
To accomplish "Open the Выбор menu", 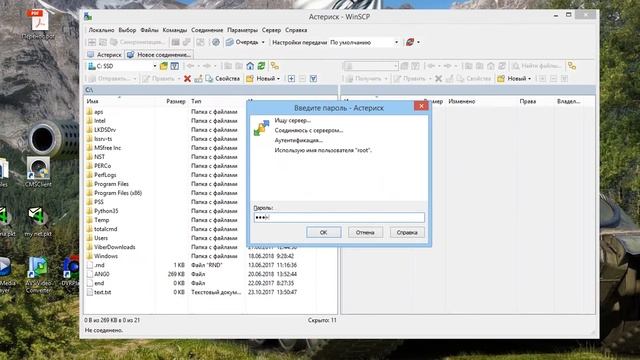I will [x=127, y=30].
